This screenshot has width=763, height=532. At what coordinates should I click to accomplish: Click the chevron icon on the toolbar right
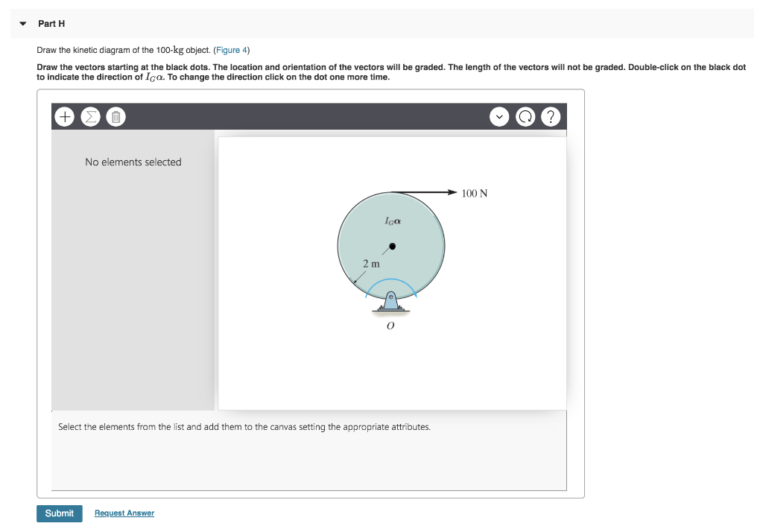click(499, 116)
